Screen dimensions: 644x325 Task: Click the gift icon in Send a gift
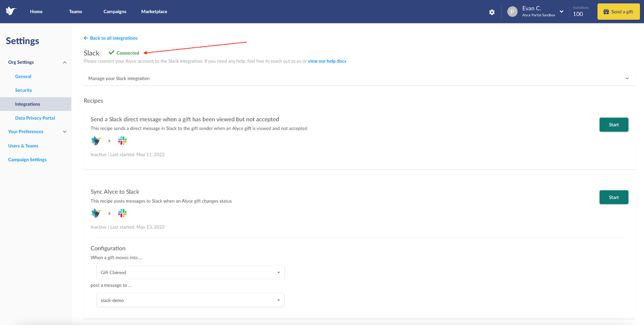click(x=606, y=12)
